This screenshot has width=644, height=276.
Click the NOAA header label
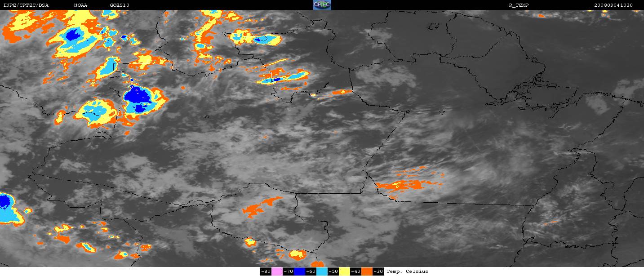pos(81,5)
